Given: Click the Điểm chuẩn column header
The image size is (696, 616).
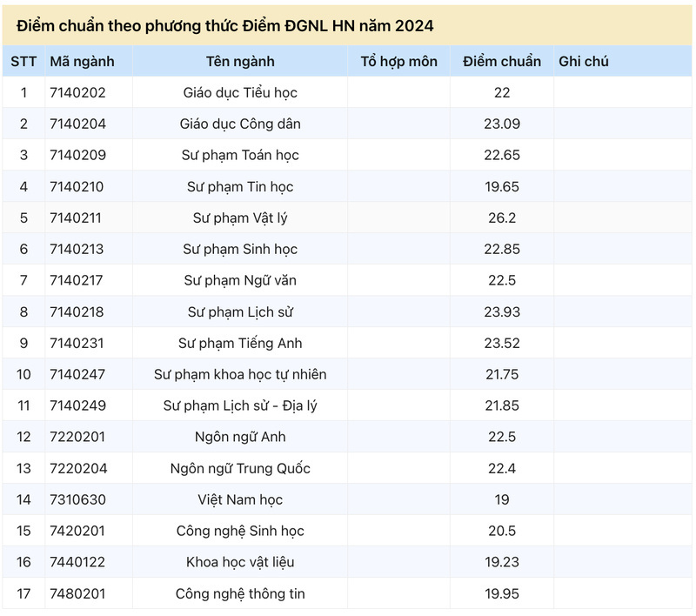Looking at the screenshot, I should [x=502, y=61].
